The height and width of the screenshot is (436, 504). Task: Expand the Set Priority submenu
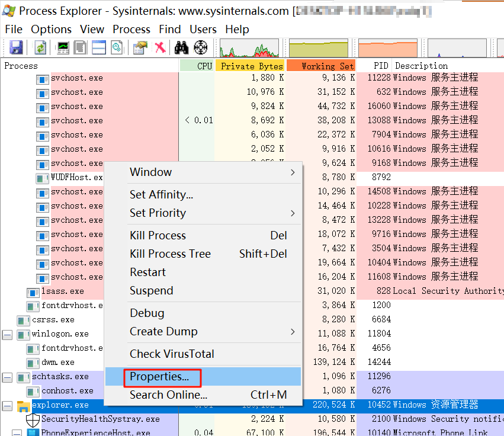point(203,213)
